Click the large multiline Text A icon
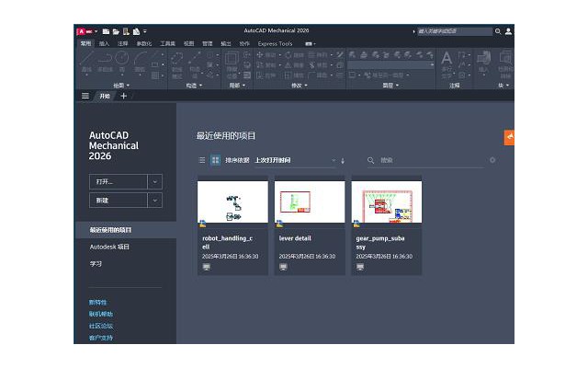 [x=447, y=59]
